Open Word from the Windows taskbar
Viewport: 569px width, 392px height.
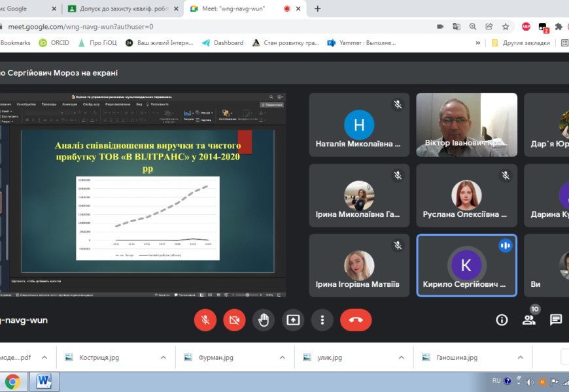[x=44, y=381]
